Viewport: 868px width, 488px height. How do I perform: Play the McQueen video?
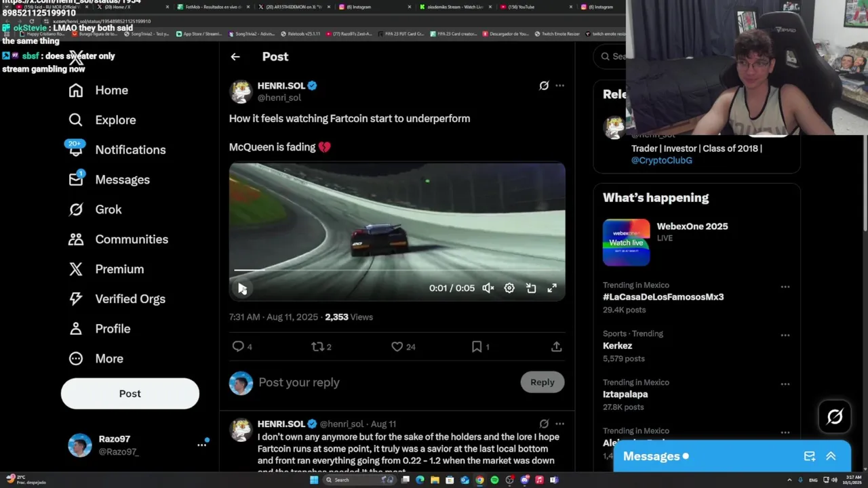click(242, 288)
